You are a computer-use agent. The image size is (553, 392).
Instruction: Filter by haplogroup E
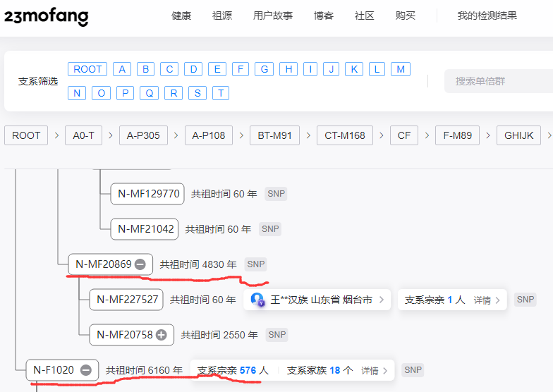tap(217, 69)
